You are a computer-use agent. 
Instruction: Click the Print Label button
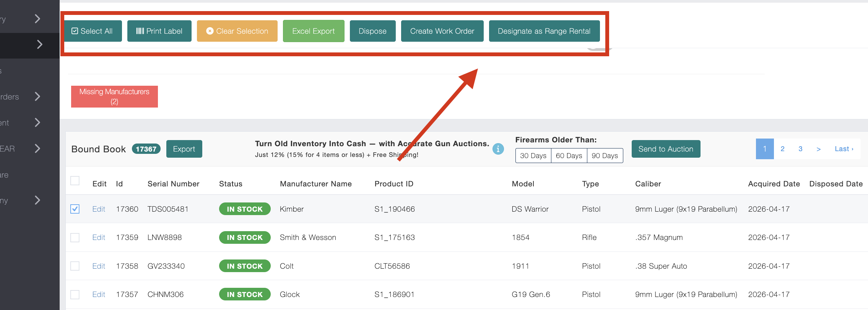[159, 31]
